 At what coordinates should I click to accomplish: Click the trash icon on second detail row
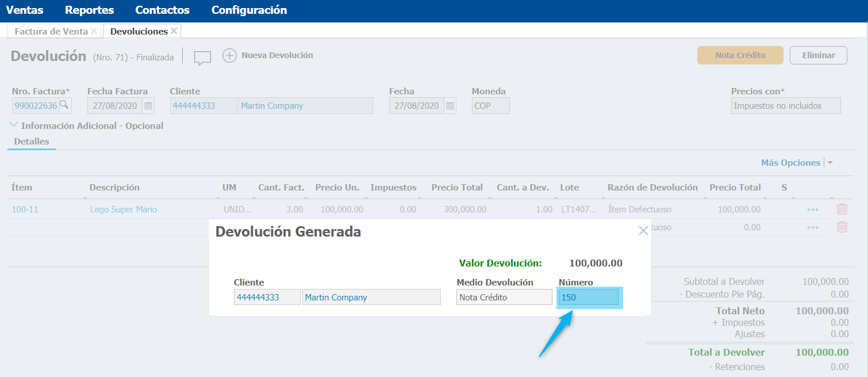[842, 227]
